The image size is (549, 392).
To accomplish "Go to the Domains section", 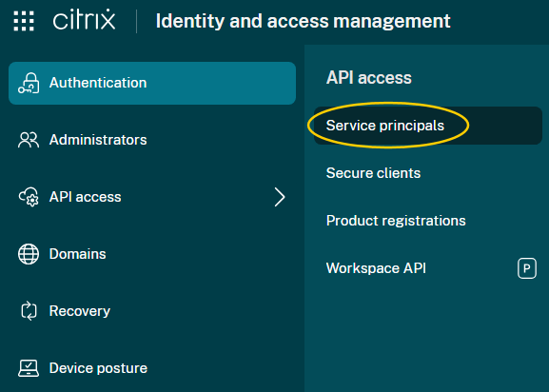I will pyautogui.click(x=152, y=254).
